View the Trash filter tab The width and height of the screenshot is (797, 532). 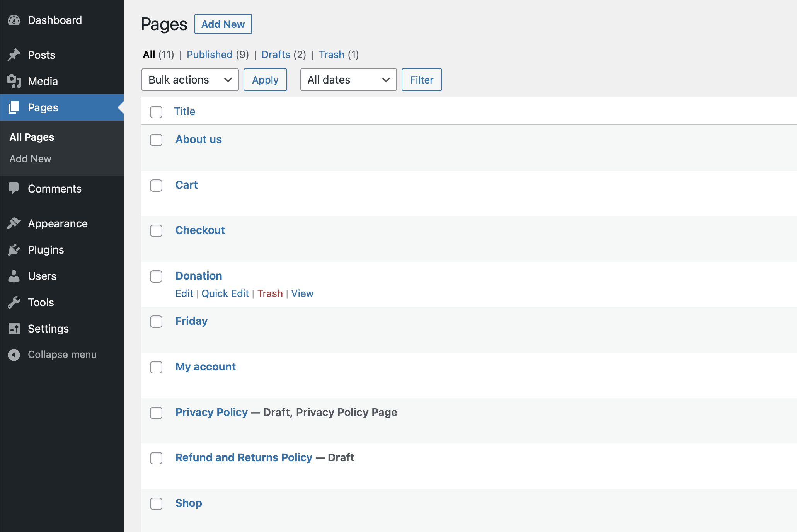[x=332, y=55]
